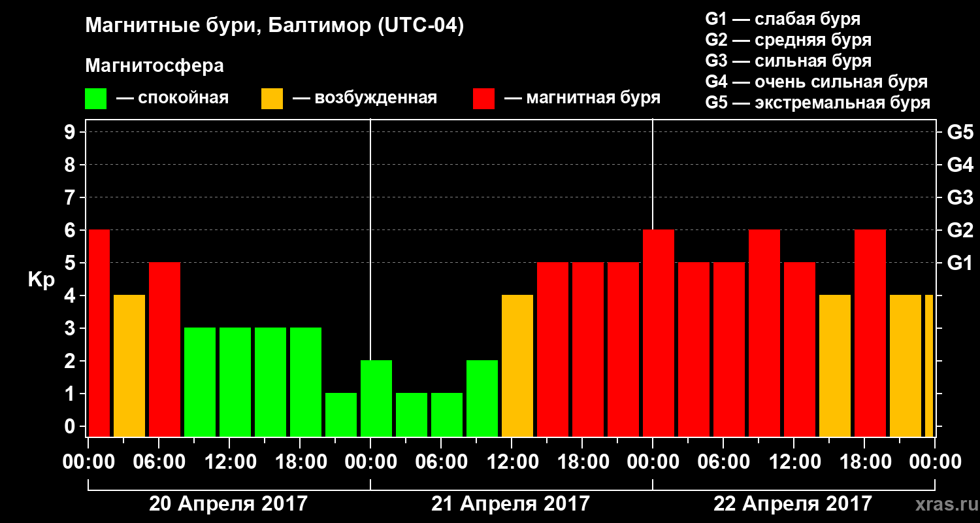Click orange Kp 4 bar at 15:00, 22 April
This screenshot has width=980, height=523.
click(835, 366)
